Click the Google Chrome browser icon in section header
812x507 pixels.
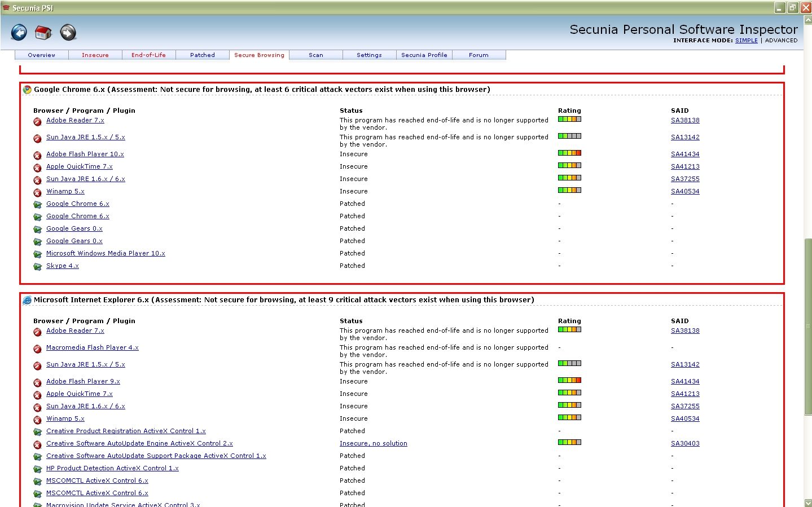click(x=27, y=90)
